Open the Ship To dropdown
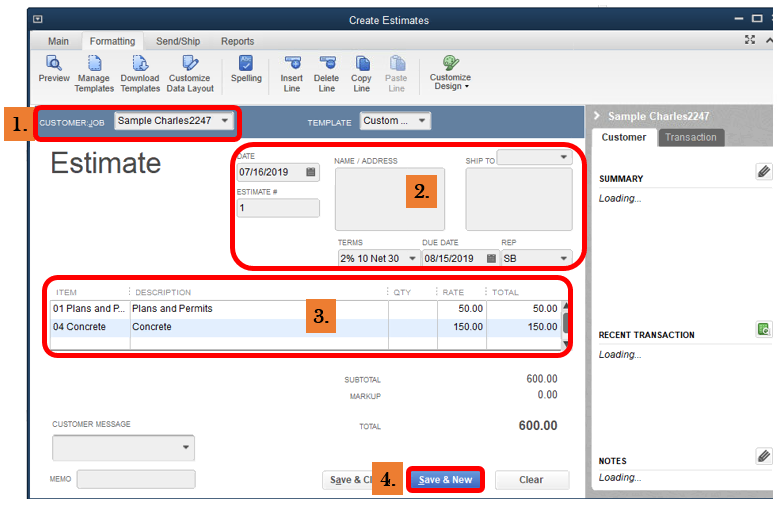Screen dimensions: 781x509 [563, 157]
